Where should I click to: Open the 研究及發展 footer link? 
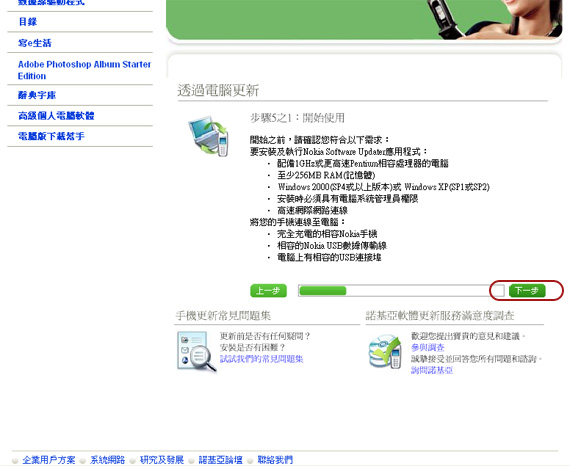[x=162, y=460]
